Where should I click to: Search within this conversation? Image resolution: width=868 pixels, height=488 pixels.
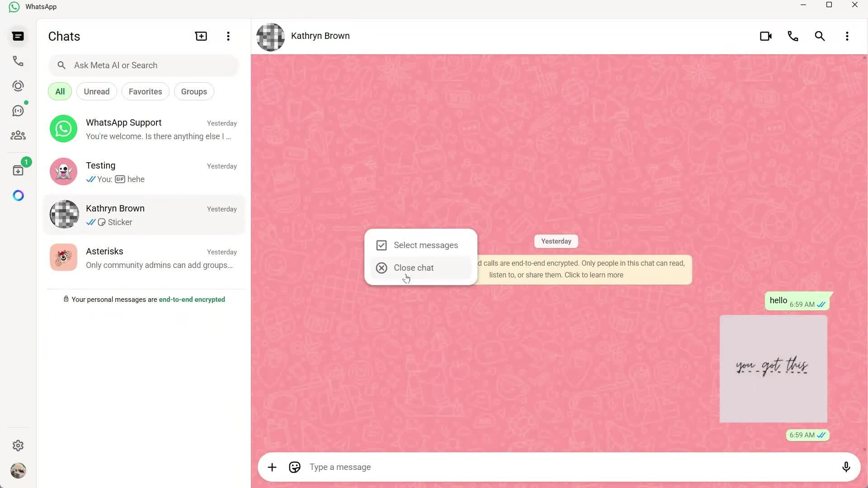click(x=820, y=36)
